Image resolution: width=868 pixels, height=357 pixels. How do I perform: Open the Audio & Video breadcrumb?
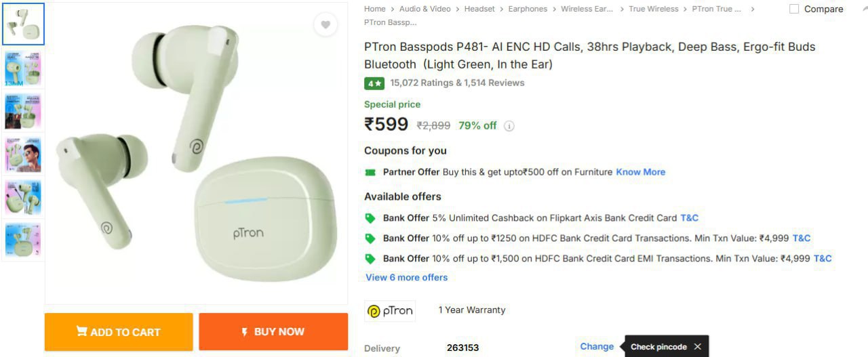pyautogui.click(x=425, y=9)
